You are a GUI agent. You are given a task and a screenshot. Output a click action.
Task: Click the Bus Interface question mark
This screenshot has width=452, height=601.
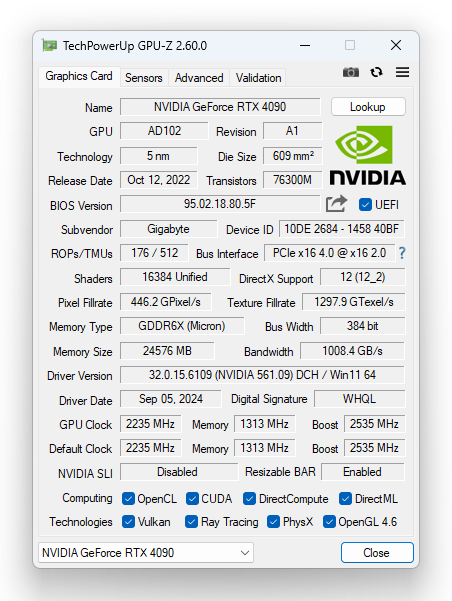[402, 253]
